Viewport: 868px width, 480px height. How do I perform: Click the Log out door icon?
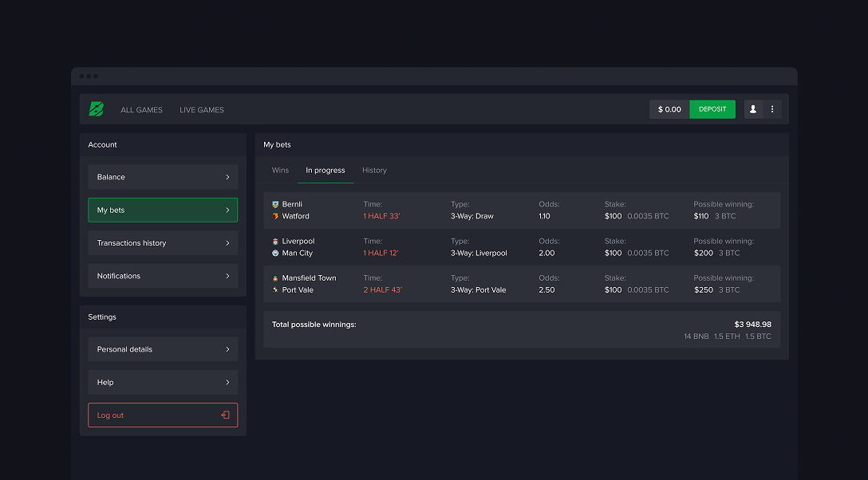click(226, 415)
